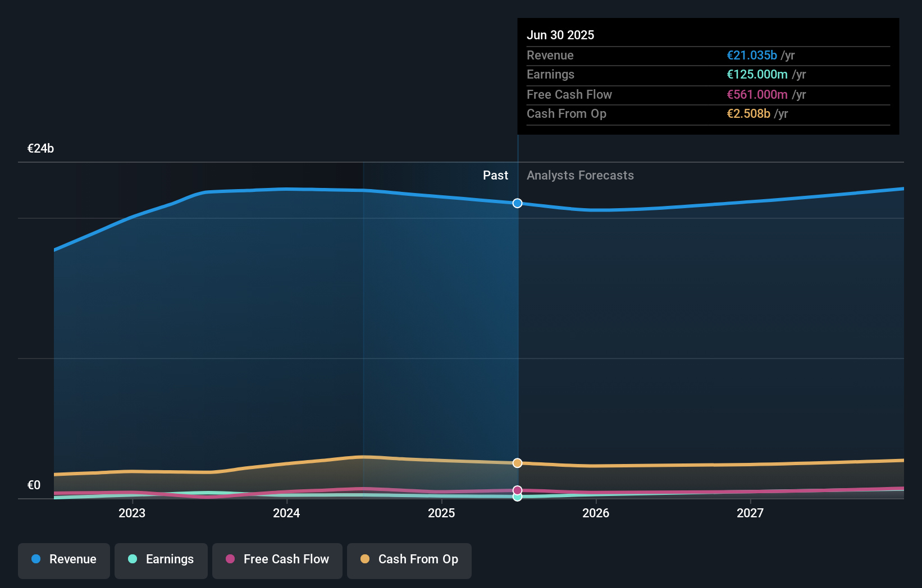The width and height of the screenshot is (922, 588).
Task: Click the teal Earnings legend dot
Action: coord(133,559)
